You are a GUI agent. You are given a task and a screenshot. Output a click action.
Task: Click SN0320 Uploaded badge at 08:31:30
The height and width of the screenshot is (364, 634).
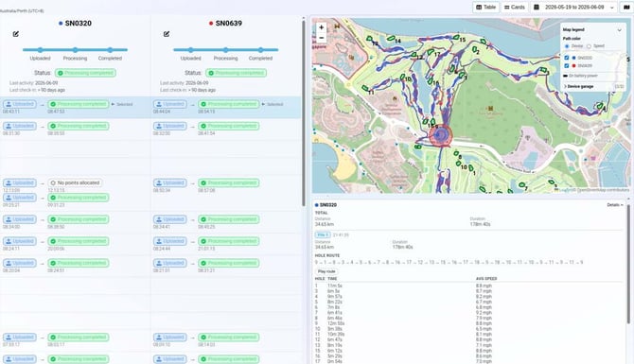[20, 126]
